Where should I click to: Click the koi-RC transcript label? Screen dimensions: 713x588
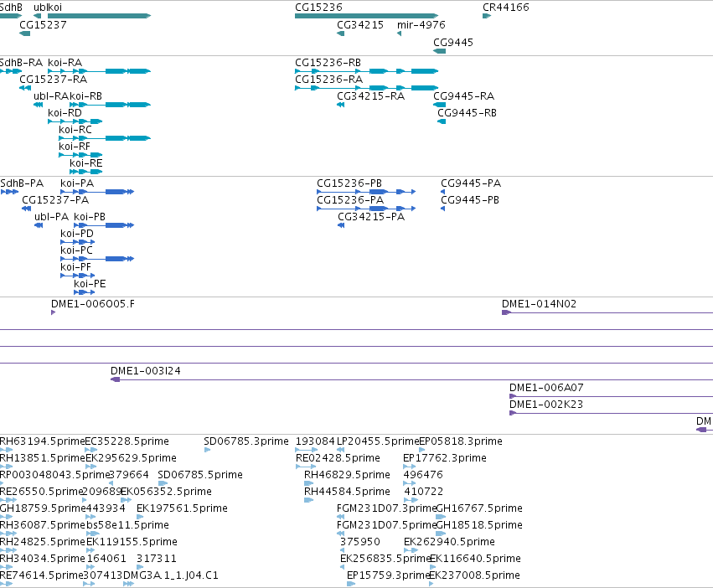(x=75, y=130)
